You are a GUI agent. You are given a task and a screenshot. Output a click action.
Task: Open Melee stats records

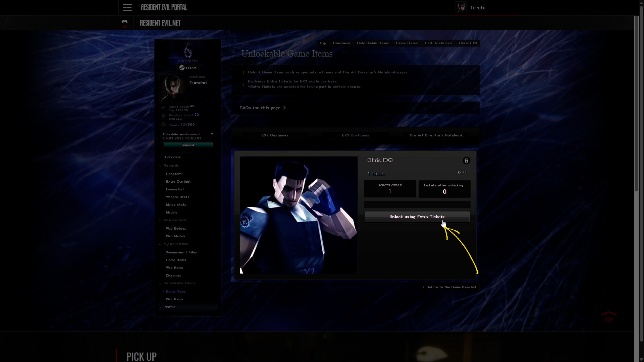click(176, 205)
